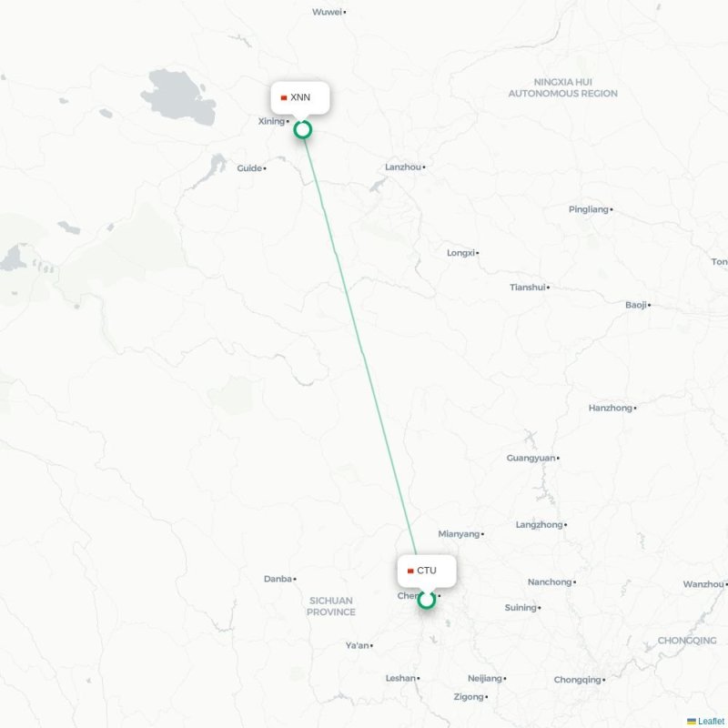
Task: Click the flag icon in XNN popup
Action: (284, 98)
